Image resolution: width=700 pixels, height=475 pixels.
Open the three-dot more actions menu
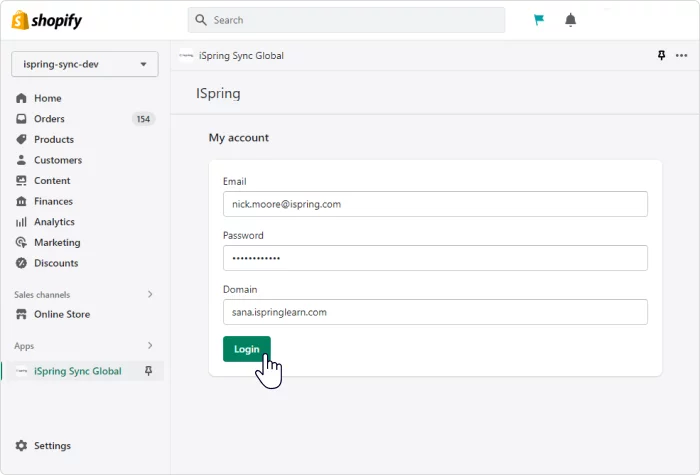[681, 55]
